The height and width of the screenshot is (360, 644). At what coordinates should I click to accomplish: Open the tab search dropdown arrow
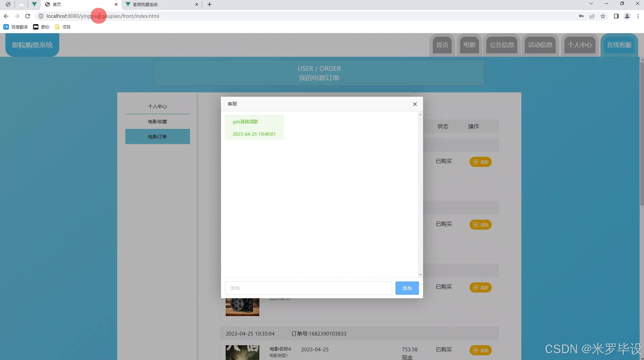(591, 4)
